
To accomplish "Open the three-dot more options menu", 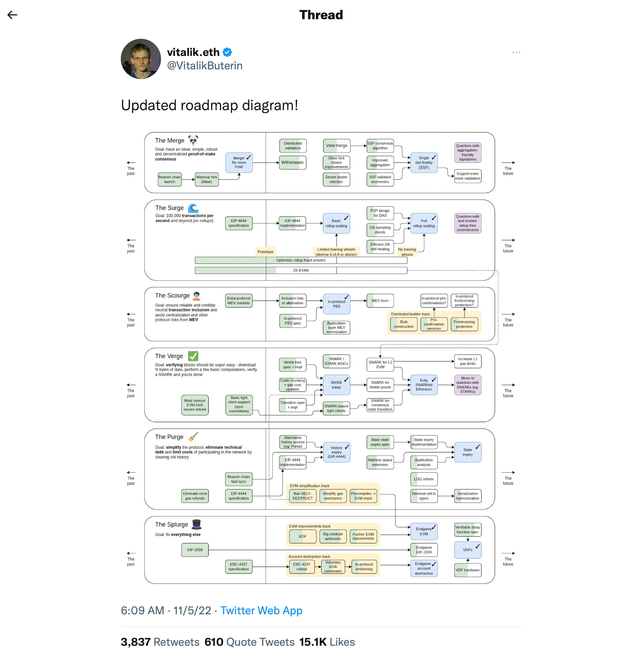I will [516, 53].
